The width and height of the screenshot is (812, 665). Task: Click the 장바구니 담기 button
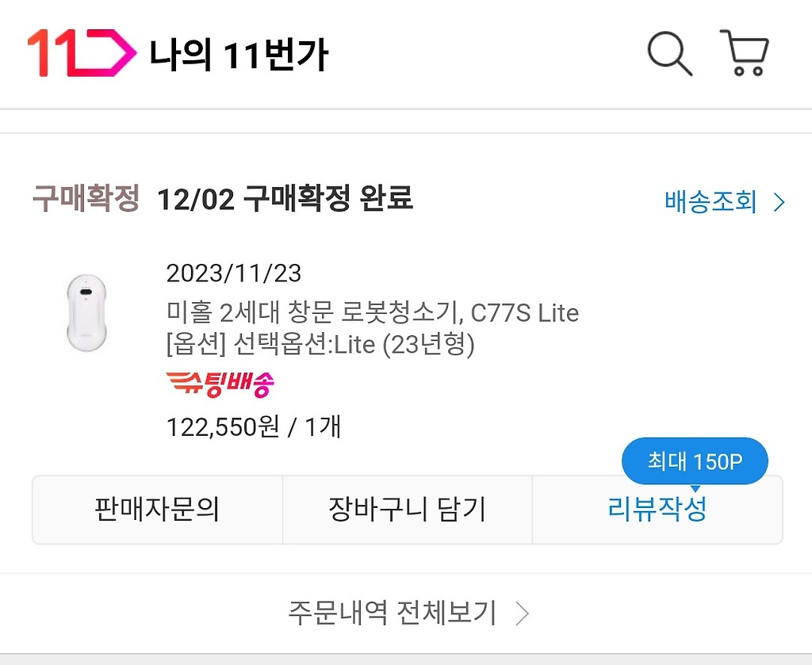coord(408,510)
